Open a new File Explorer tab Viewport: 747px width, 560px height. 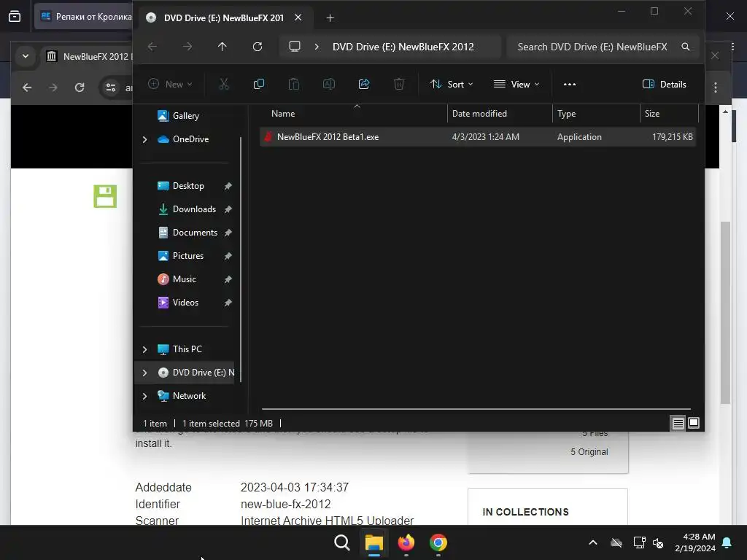330,18
